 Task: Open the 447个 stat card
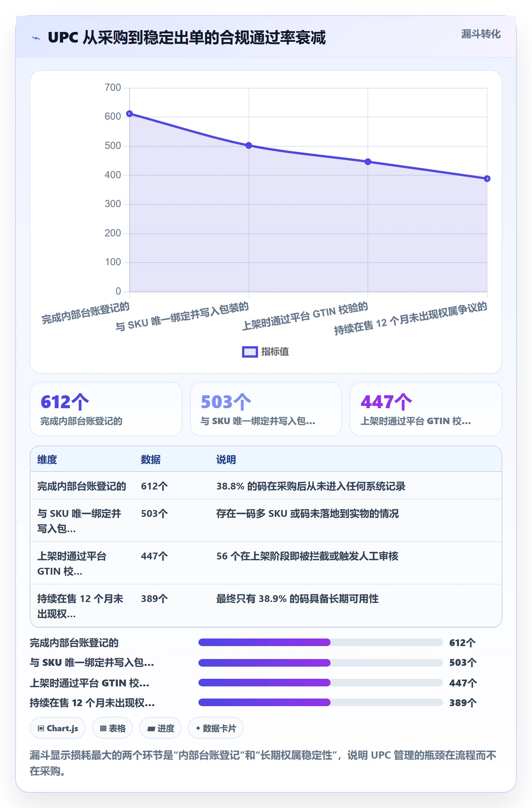426,409
